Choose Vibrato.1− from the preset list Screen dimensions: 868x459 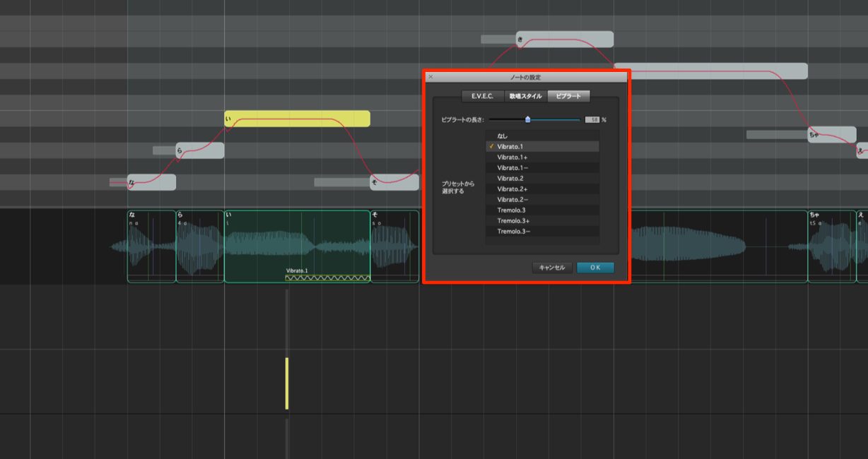tap(543, 167)
